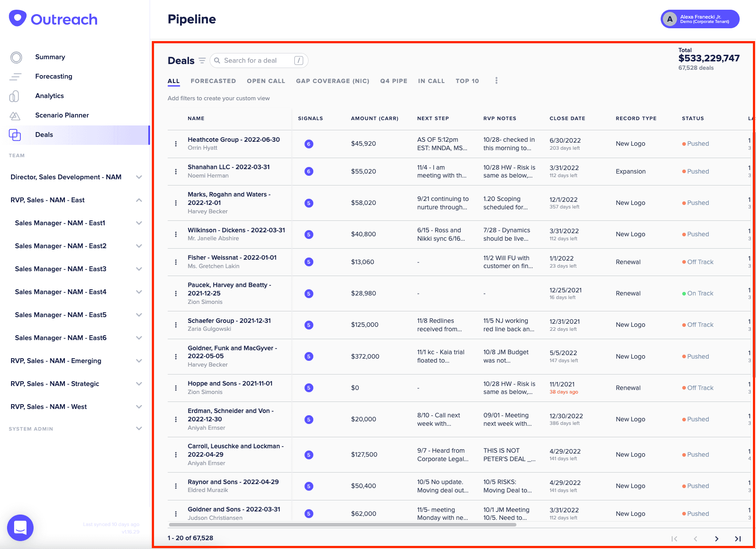This screenshot has height=549, width=756.
Task: Collapse the RVP, Sales - NAM - East group
Action: (139, 200)
